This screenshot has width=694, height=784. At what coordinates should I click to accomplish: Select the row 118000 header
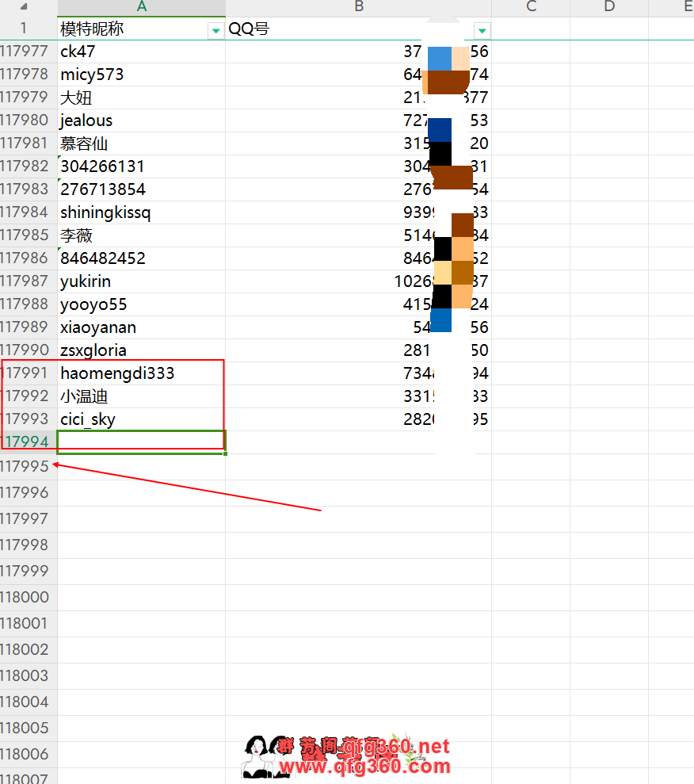pyautogui.click(x=28, y=597)
